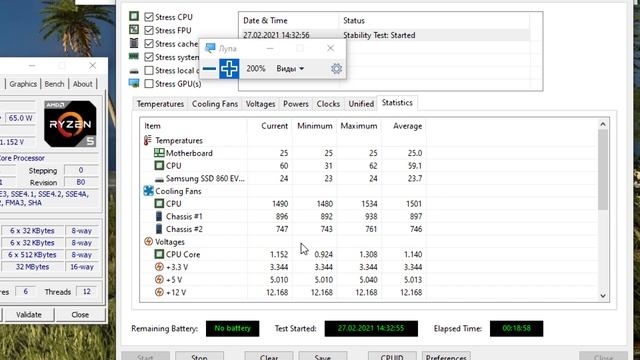Zoom out with Magnifier minus button

pos(209,69)
